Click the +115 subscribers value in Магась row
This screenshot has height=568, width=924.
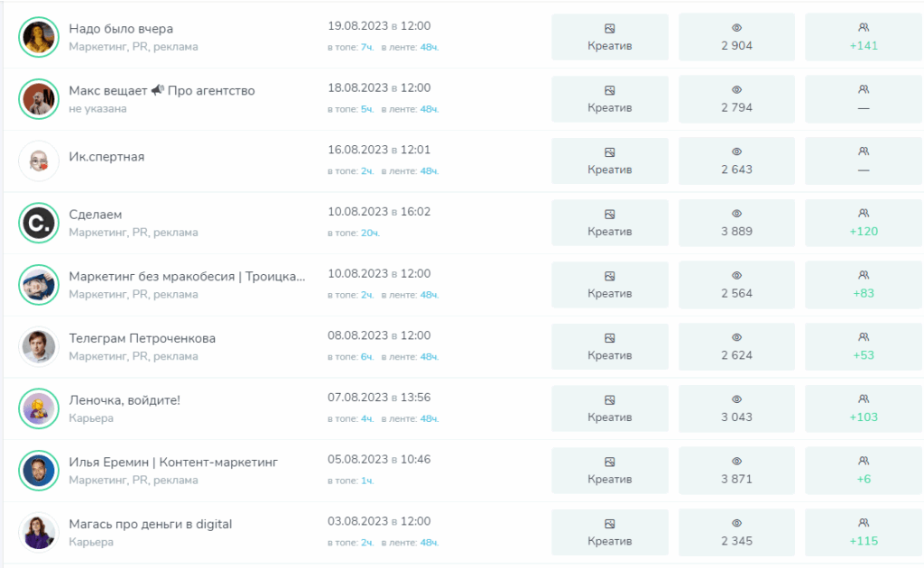click(864, 541)
